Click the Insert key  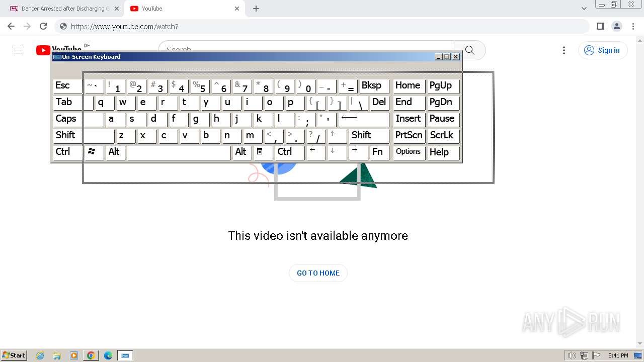(409, 119)
